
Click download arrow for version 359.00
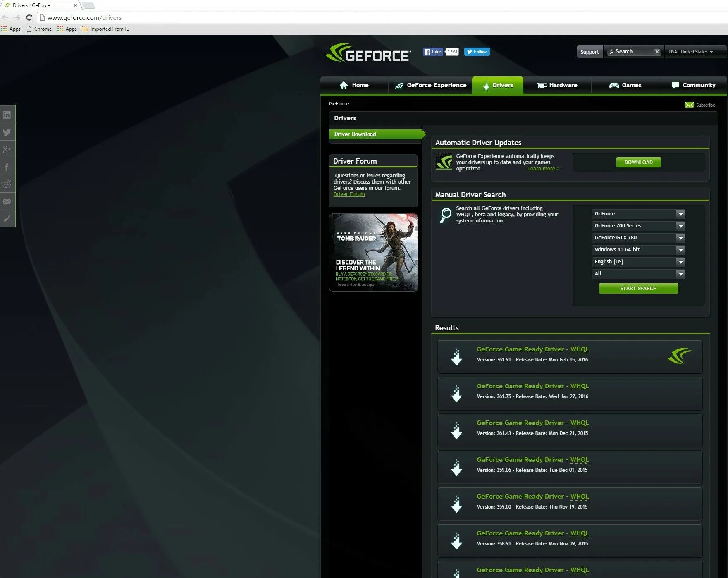pos(456,504)
